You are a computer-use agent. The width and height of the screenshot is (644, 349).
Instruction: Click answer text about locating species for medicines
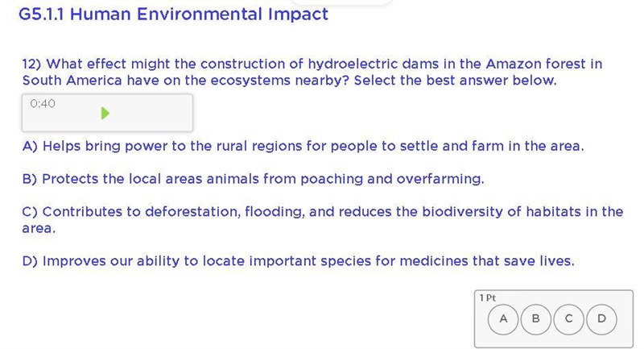(298, 261)
